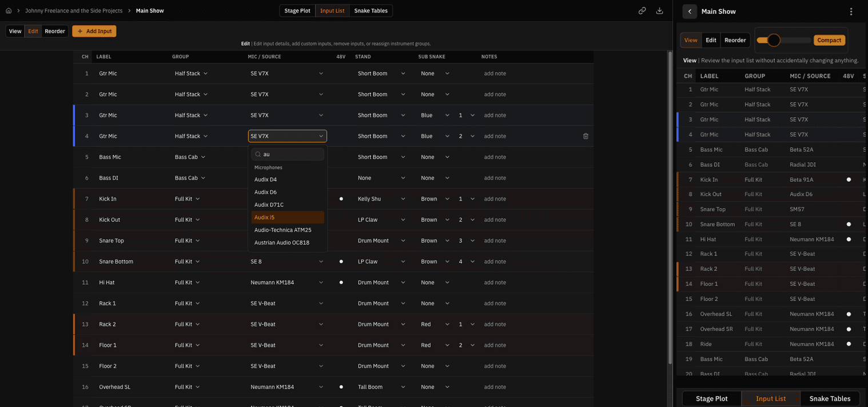Open Stage Plot tab at right panel bottom
This screenshot has width=868, height=407.
click(x=712, y=398)
